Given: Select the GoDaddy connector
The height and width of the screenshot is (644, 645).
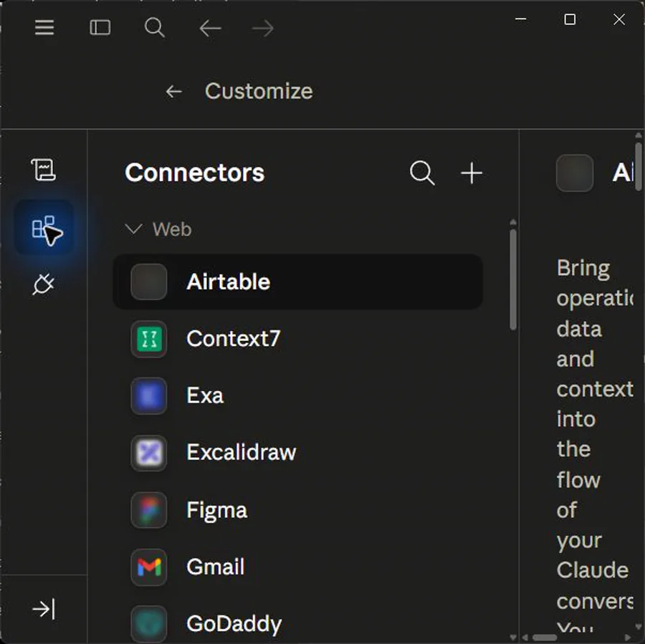Looking at the screenshot, I should point(298,624).
